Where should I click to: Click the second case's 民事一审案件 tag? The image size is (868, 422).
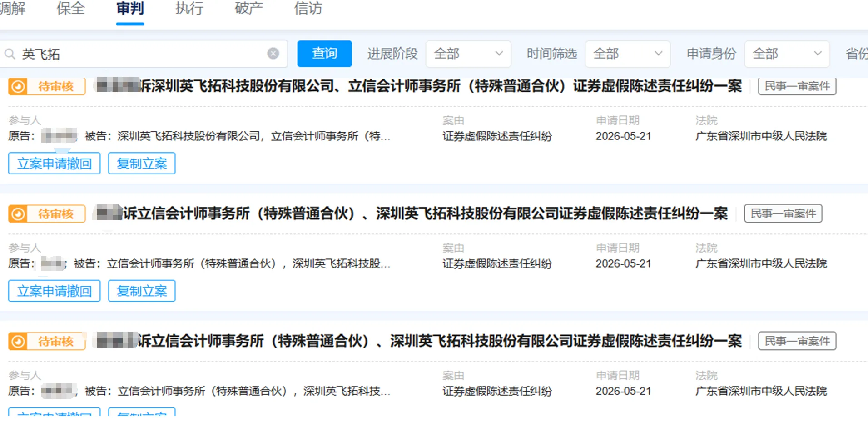783,213
